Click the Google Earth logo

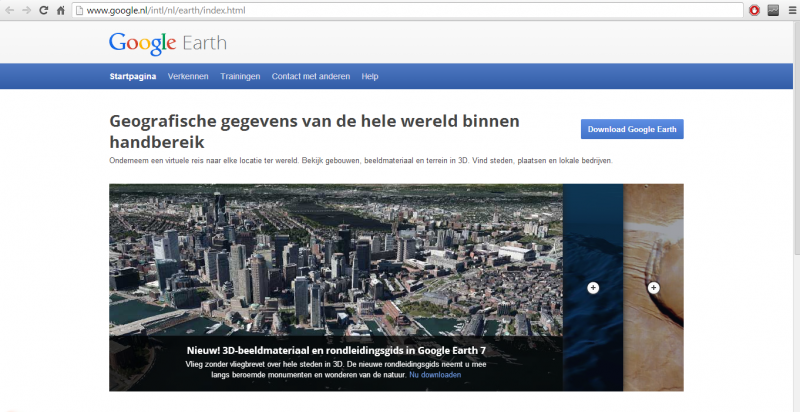(167, 43)
